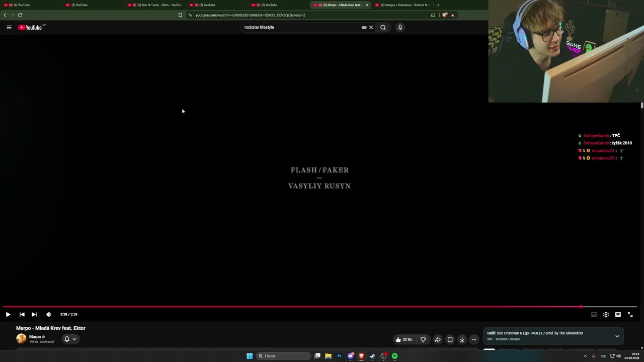
Task: Open a new browser tab
Action: (x=438, y=5)
